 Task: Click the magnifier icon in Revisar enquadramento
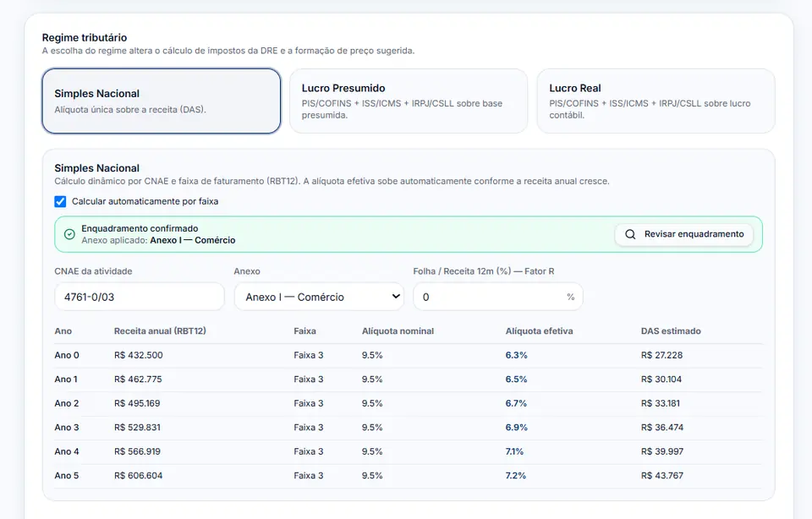pos(630,234)
